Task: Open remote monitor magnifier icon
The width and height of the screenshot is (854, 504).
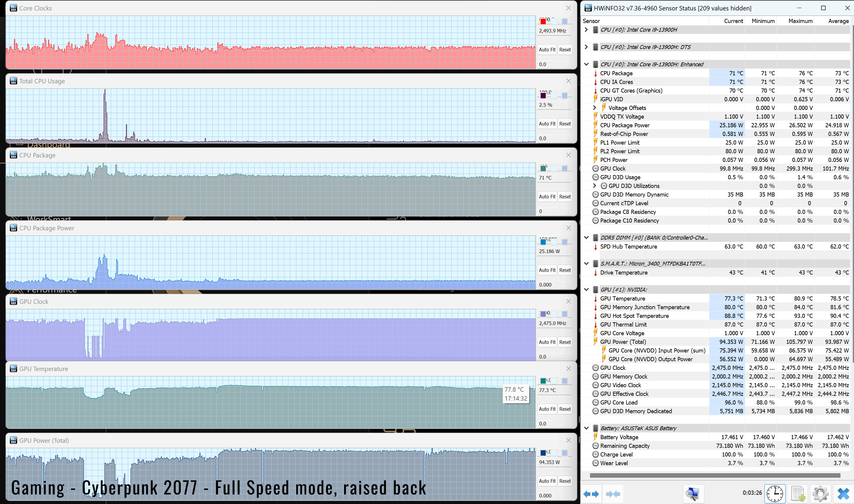Action: tap(692, 494)
